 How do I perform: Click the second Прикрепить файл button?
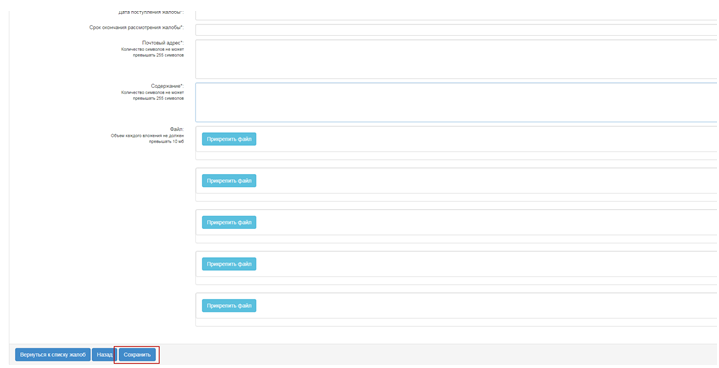[x=229, y=181]
